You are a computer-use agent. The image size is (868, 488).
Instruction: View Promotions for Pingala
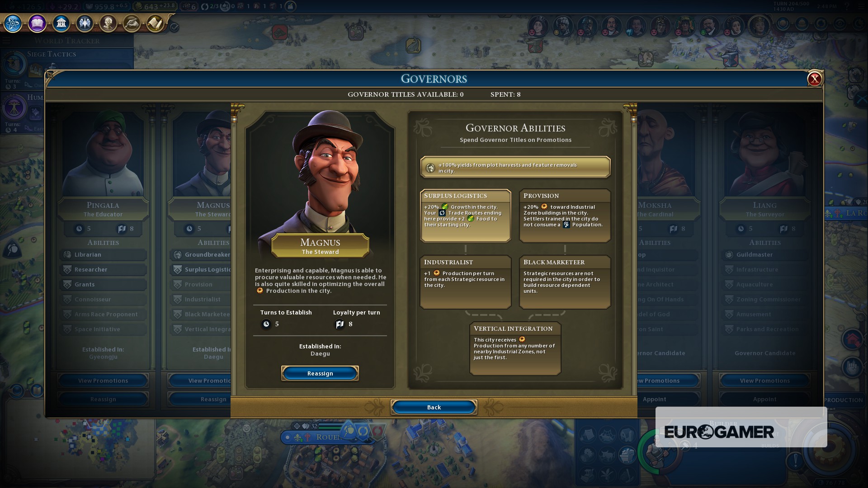103,380
